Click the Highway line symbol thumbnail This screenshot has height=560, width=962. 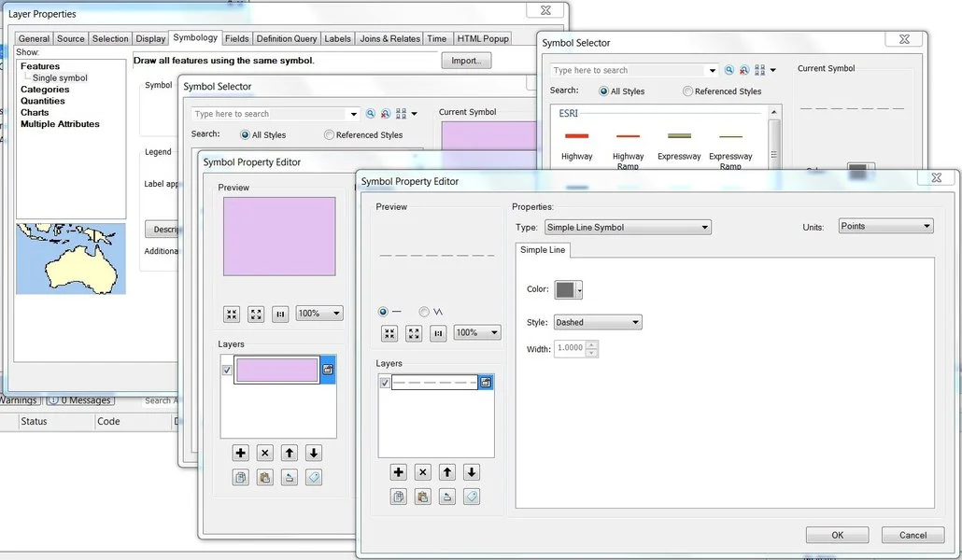tap(576, 136)
